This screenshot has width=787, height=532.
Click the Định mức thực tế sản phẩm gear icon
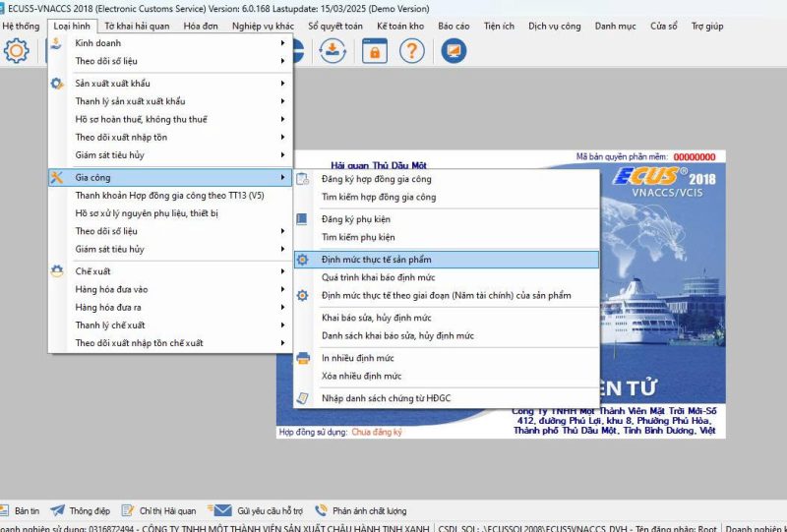[302, 260]
